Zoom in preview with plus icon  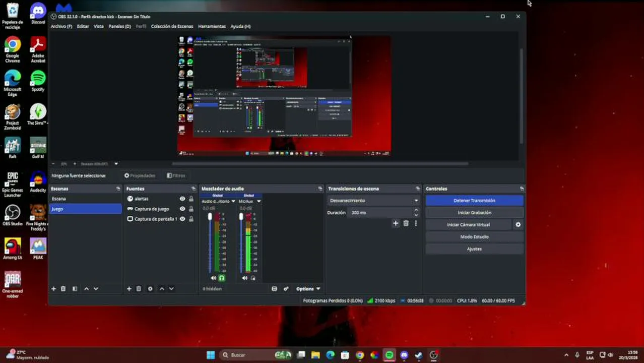click(x=75, y=164)
